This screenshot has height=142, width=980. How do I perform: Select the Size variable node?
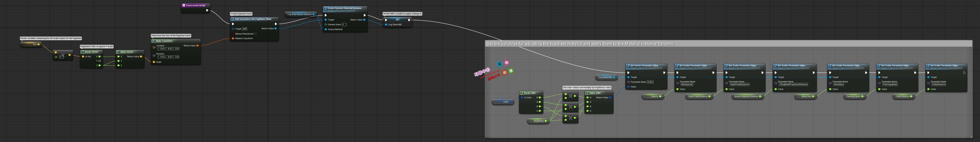click(31, 45)
